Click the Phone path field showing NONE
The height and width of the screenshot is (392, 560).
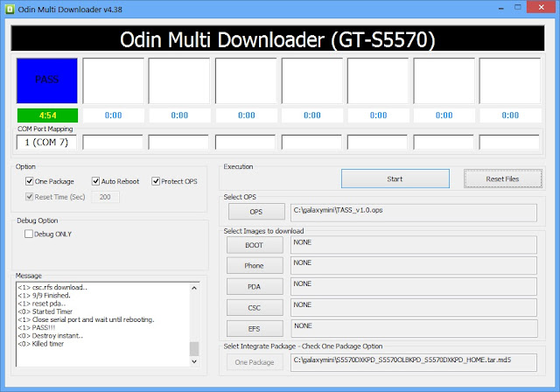coord(414,265)
